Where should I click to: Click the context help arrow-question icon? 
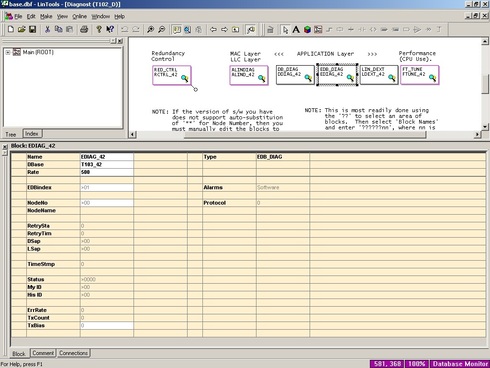[110, 29]
